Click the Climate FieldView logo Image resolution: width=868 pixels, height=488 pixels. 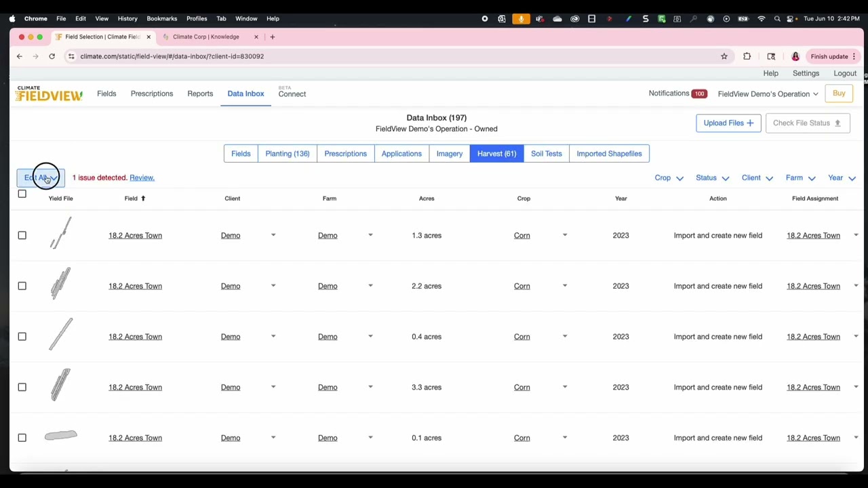coord(49,94)
